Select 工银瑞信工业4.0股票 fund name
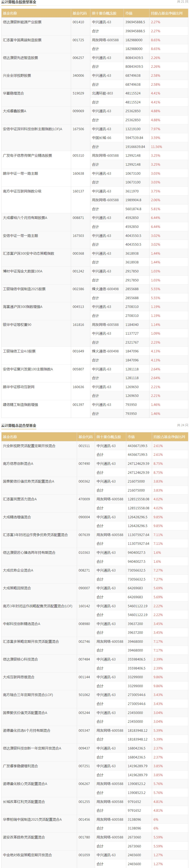Image resolution: width=189 pixels, height=868 pixels. [x=19, y=351]
